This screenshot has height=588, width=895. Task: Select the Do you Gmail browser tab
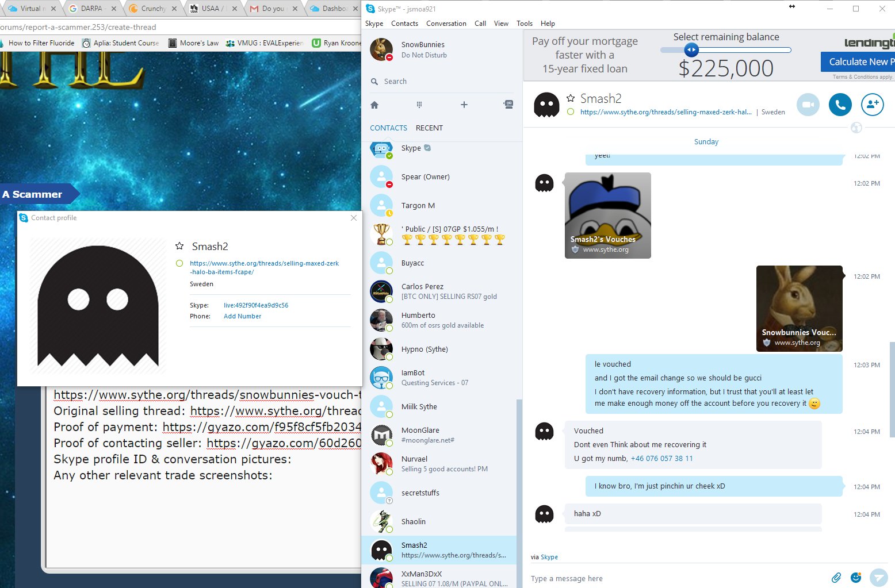point(274,9)
